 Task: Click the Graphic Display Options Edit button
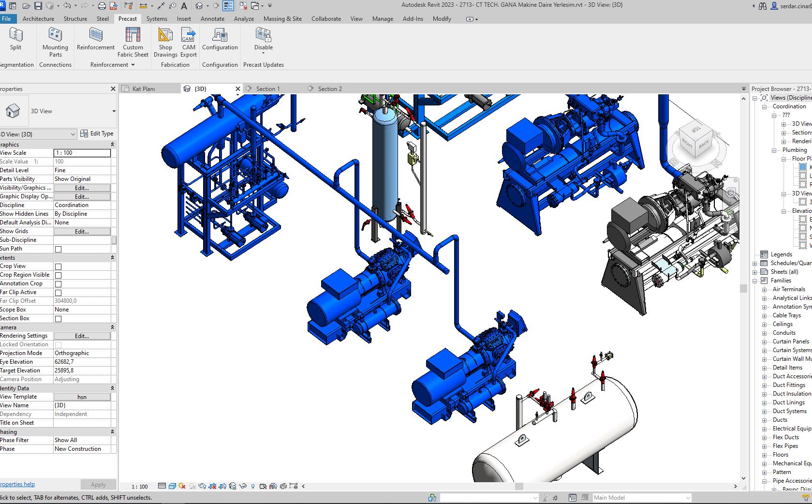81,196
